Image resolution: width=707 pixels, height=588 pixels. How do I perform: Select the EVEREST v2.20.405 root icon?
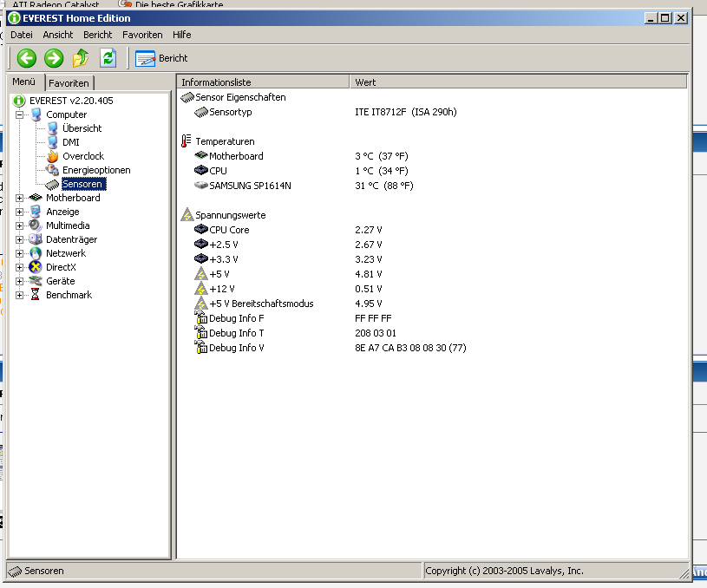coord(19,101)
